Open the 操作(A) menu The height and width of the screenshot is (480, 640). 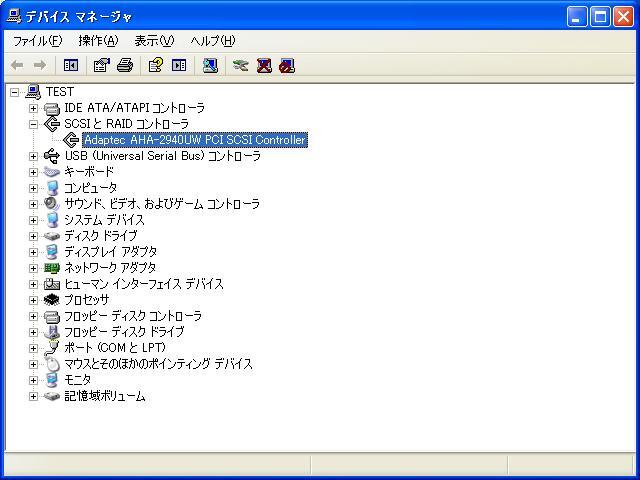tap(98, 41)
